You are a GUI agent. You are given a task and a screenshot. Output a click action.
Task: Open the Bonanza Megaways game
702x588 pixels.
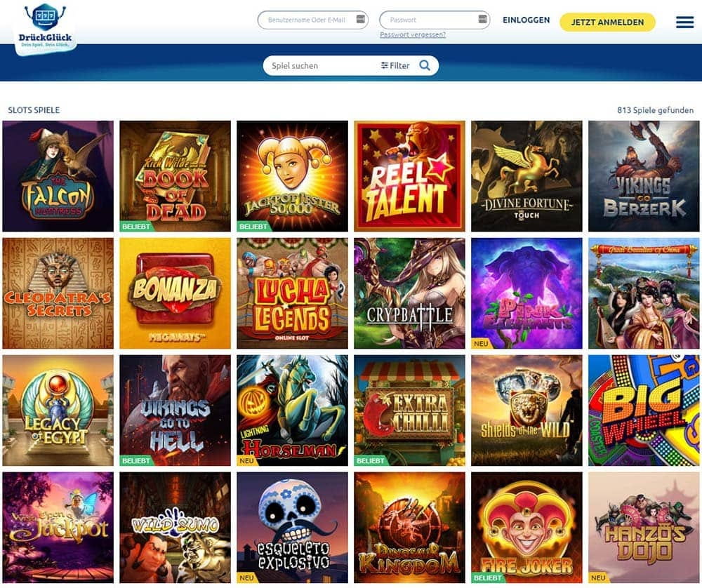tap(175, 293)
